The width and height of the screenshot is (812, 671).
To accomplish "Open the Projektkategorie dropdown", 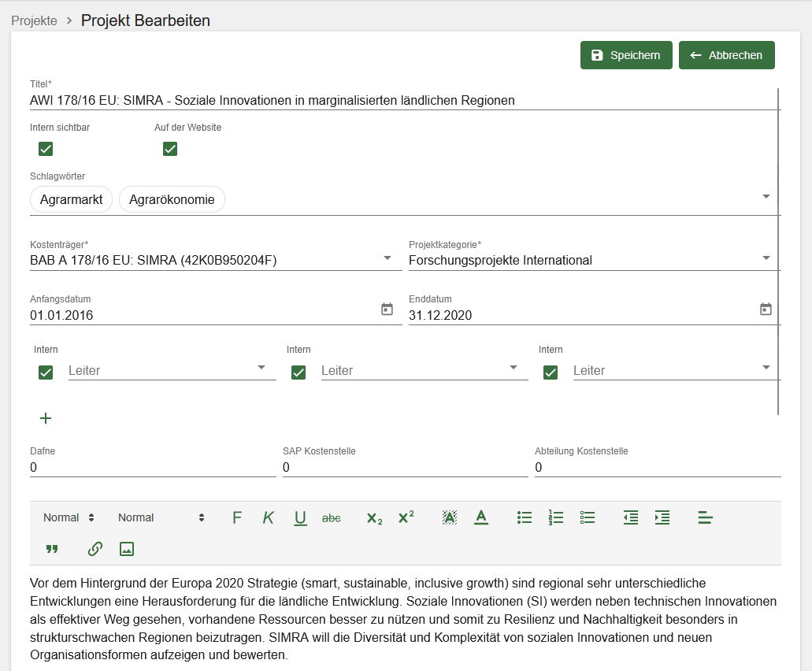I will 595,260.
